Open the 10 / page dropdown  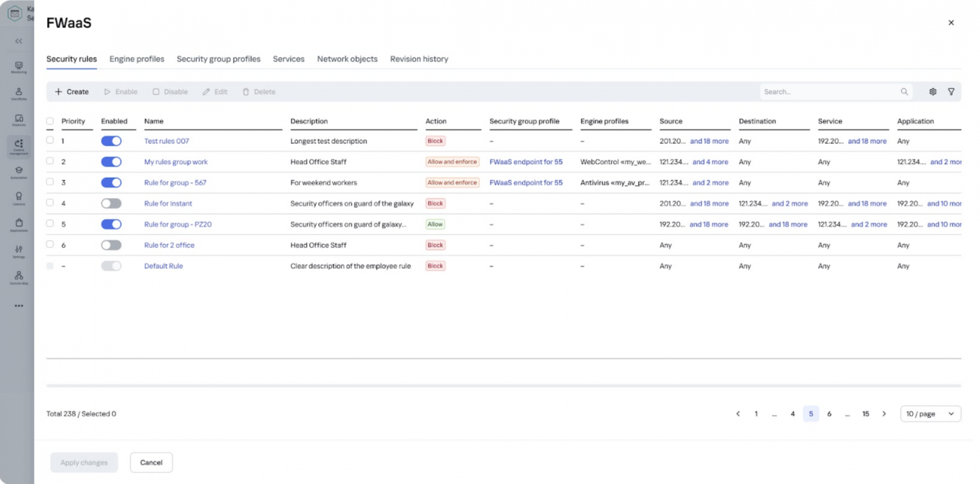pyautogui.click(x=930, y=414)
